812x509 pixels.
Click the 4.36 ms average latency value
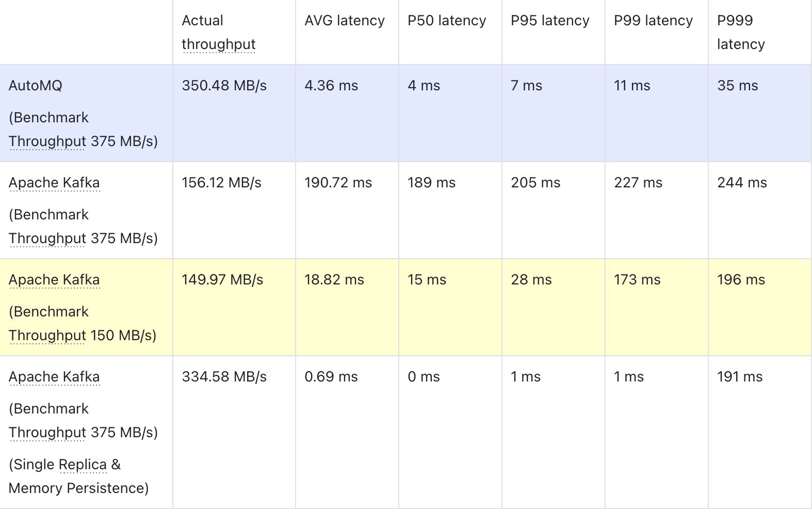(331, 86)
